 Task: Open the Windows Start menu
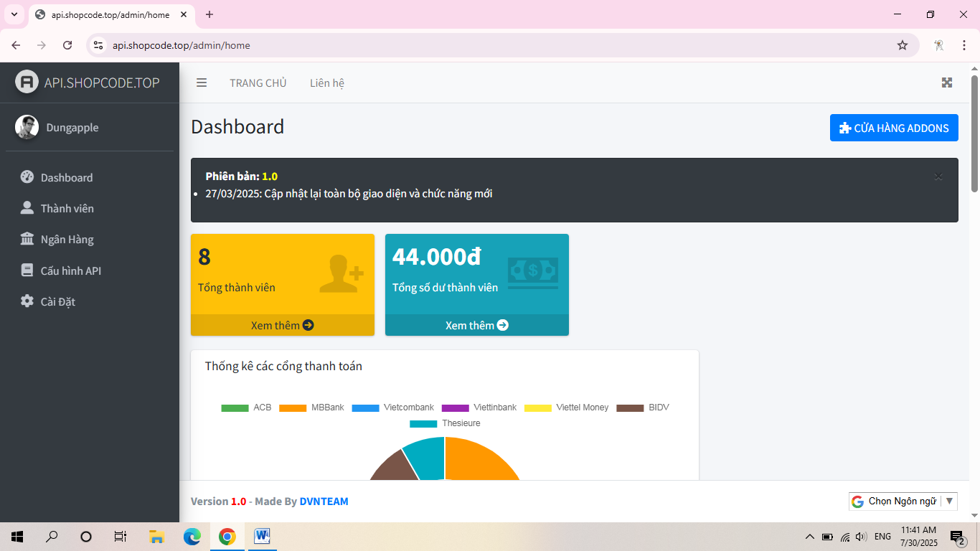tap(17, 537)
